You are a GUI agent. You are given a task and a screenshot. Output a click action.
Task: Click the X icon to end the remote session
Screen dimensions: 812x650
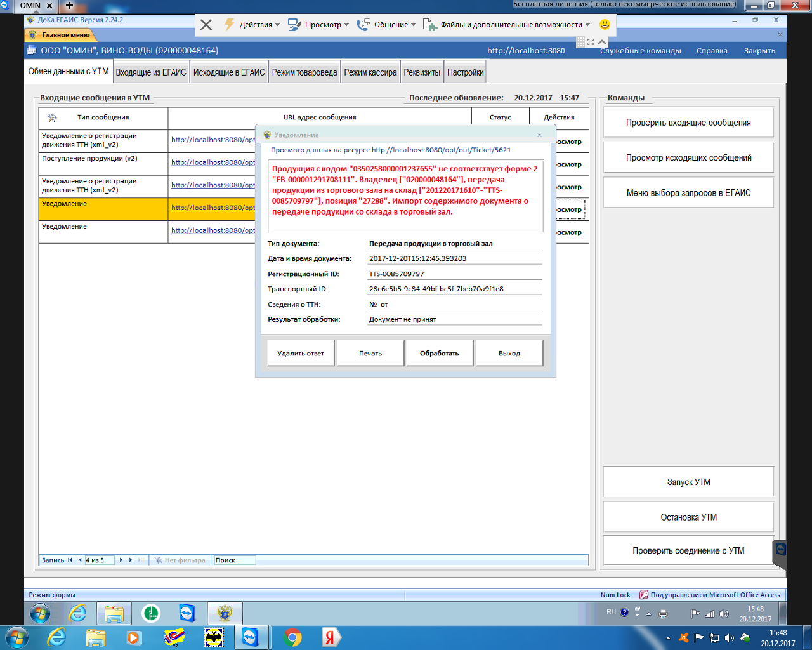tap(206, 25)
